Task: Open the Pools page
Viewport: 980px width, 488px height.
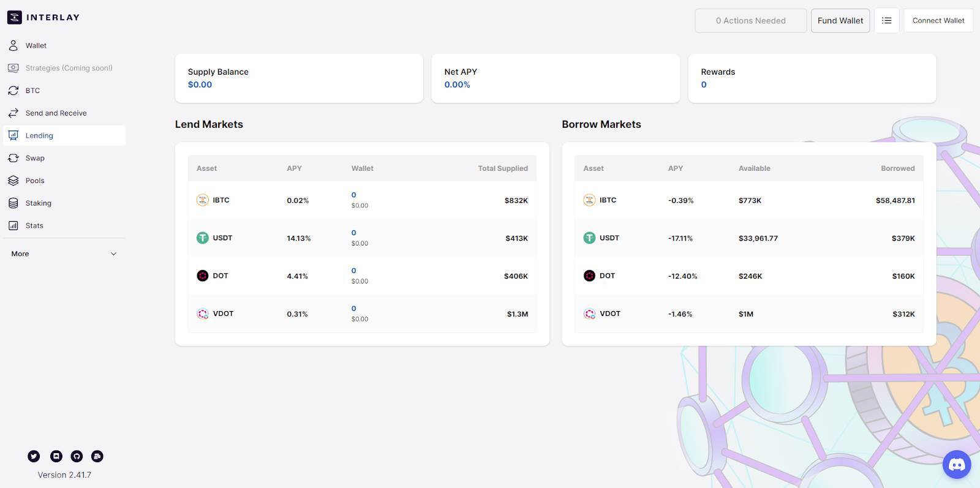Action: click(64, 181)
